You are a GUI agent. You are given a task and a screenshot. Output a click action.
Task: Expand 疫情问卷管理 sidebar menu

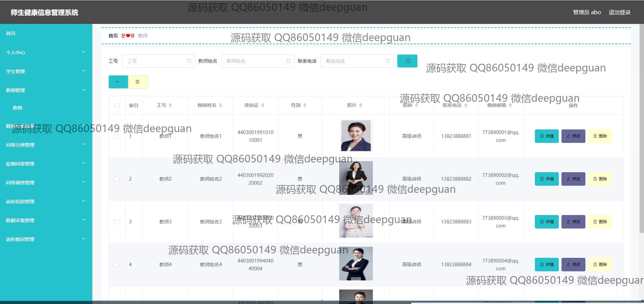(46, 163)
